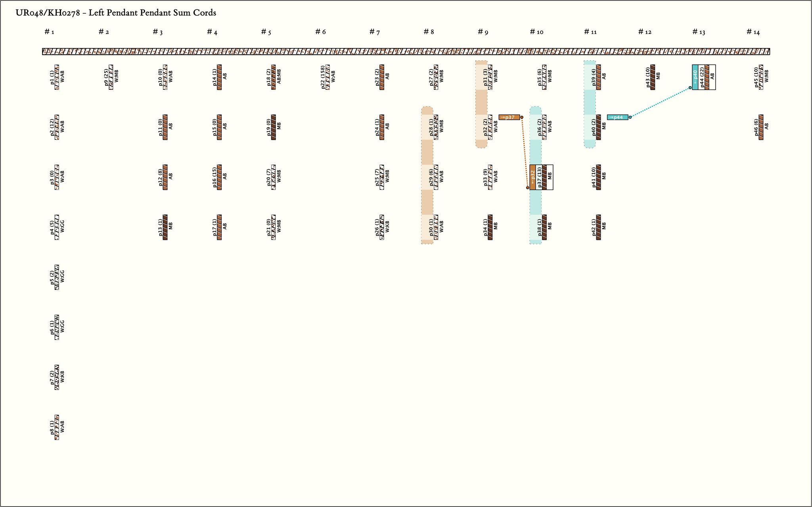Click the # 13 column header

pyautogui.click(x=699, y=32)
